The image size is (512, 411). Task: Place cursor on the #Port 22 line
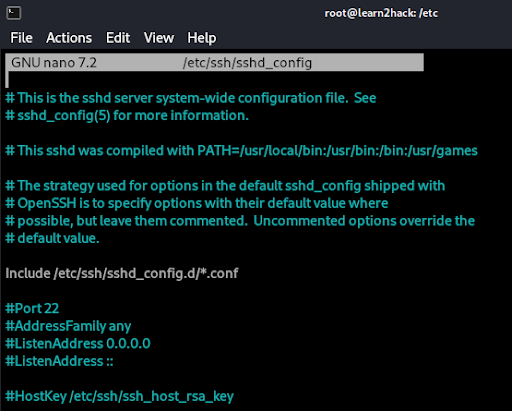pos(32,308)
